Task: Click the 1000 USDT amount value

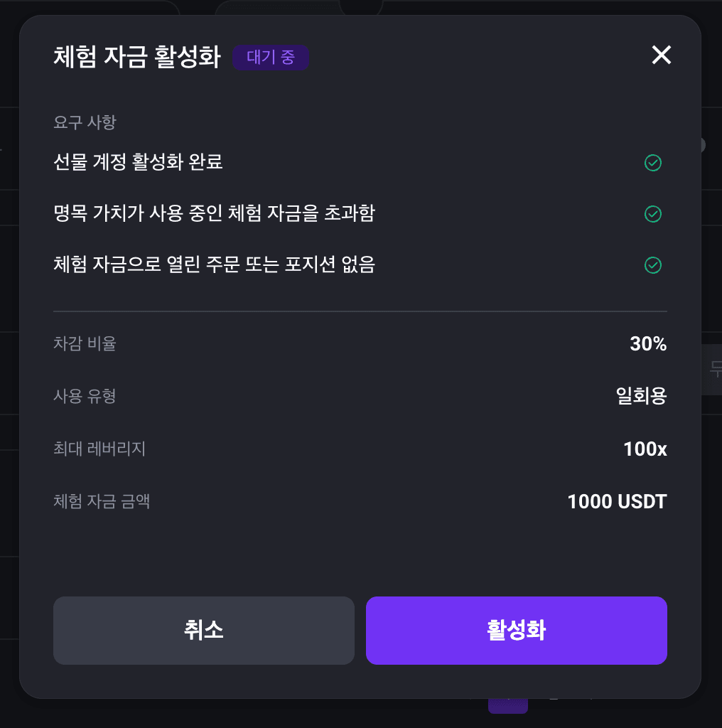Action: click(617, 501)
